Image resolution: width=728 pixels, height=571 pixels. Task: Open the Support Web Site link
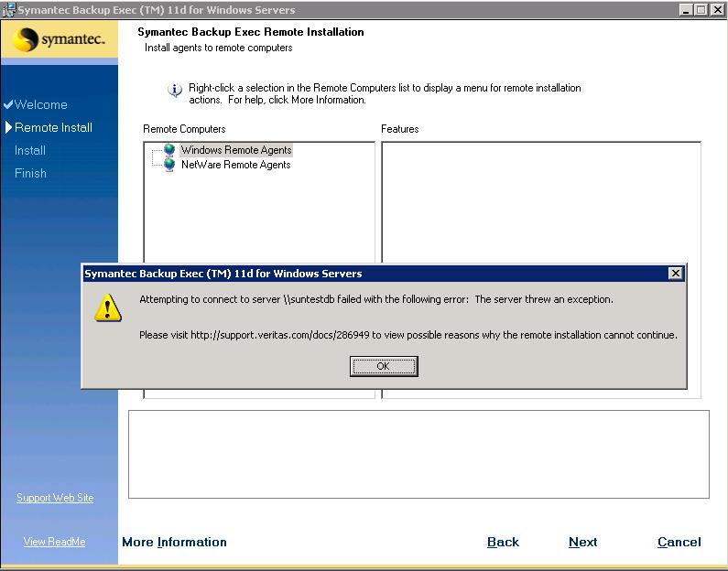pyautogui.click(x=55, y=498)
